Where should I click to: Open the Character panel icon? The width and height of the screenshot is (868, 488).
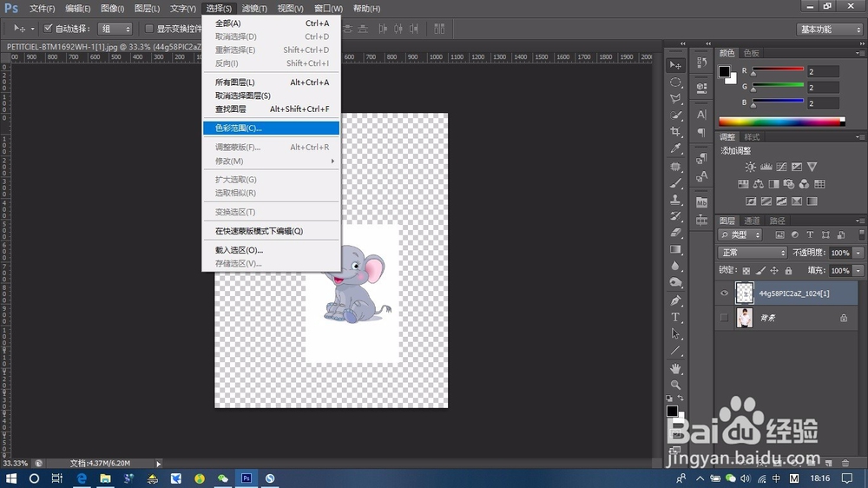[702, 115]
